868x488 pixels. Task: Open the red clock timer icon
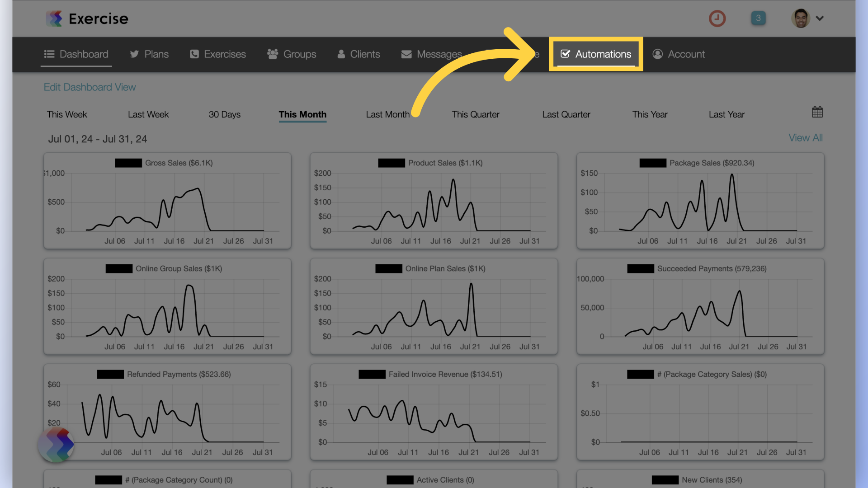(717, 19)
